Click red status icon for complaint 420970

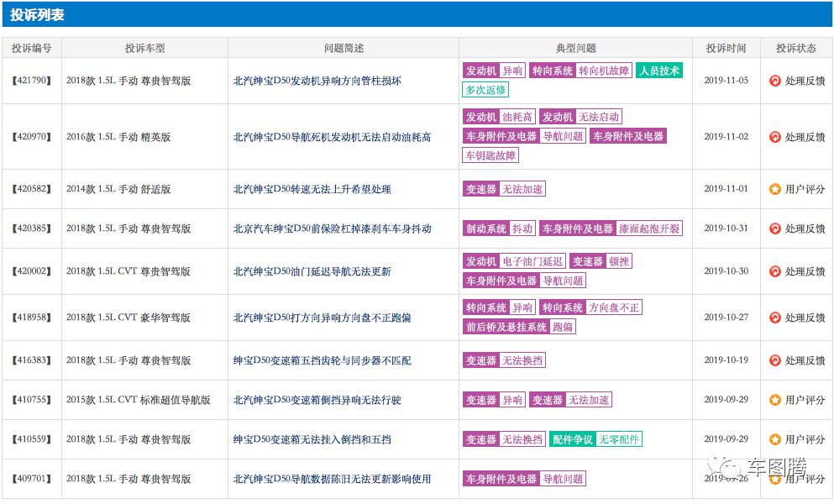point(775,137)
